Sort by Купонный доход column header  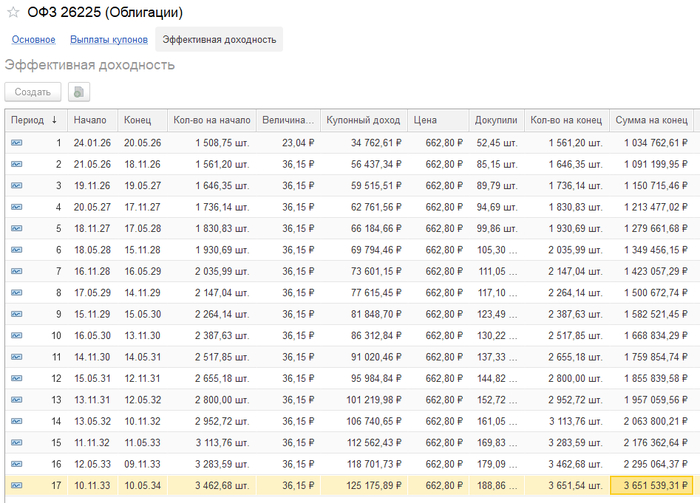[x=363, y=120]
